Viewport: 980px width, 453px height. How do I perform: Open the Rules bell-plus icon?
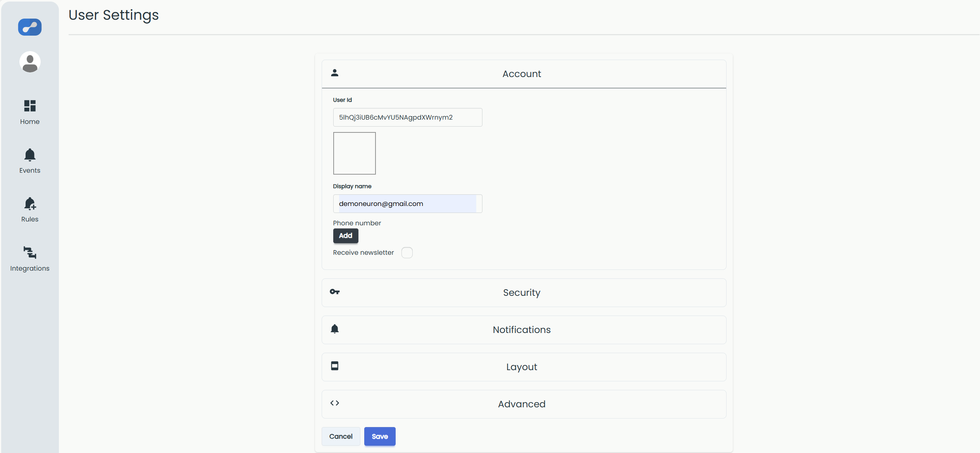(x=30, y=204)
